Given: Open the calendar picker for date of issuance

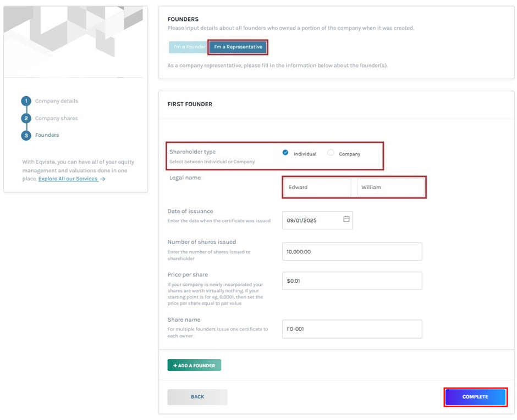Looking at the screenshot, I should [x=346, y=219].
